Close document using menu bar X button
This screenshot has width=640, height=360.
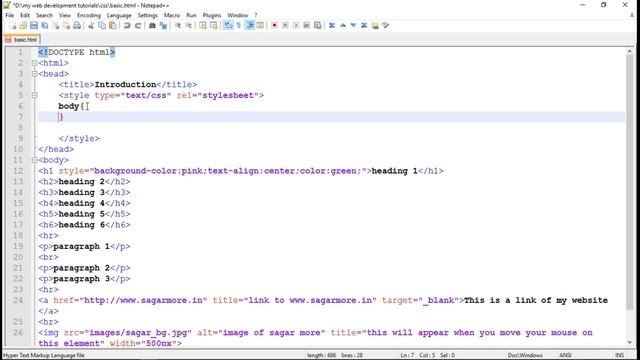[x=632, y=15]
